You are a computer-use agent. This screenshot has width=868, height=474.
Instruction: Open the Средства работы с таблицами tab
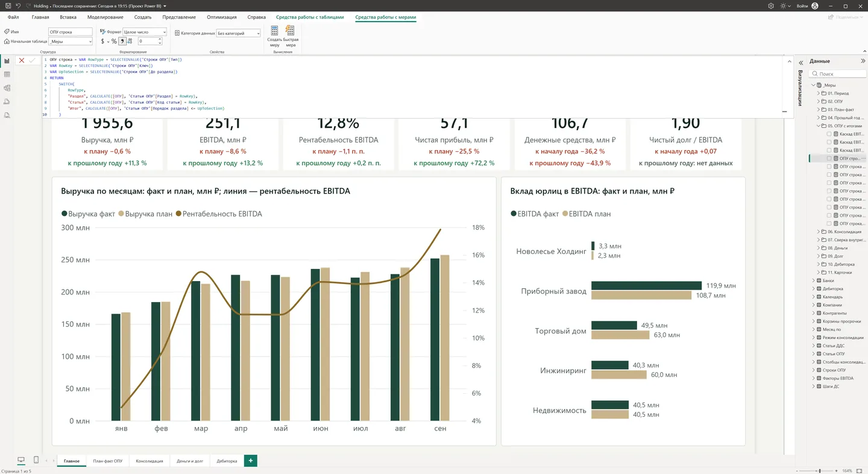(310, 17)
